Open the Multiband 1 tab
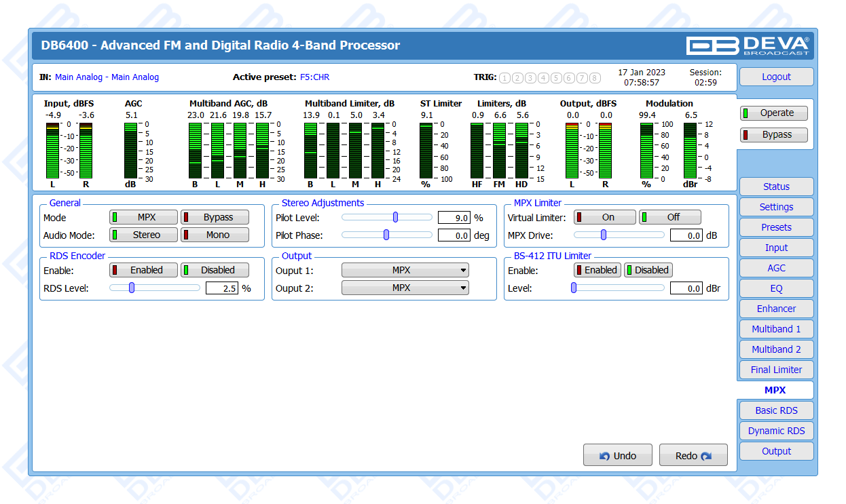This screenshot has width=846, height=504. [x=776, y=329]
